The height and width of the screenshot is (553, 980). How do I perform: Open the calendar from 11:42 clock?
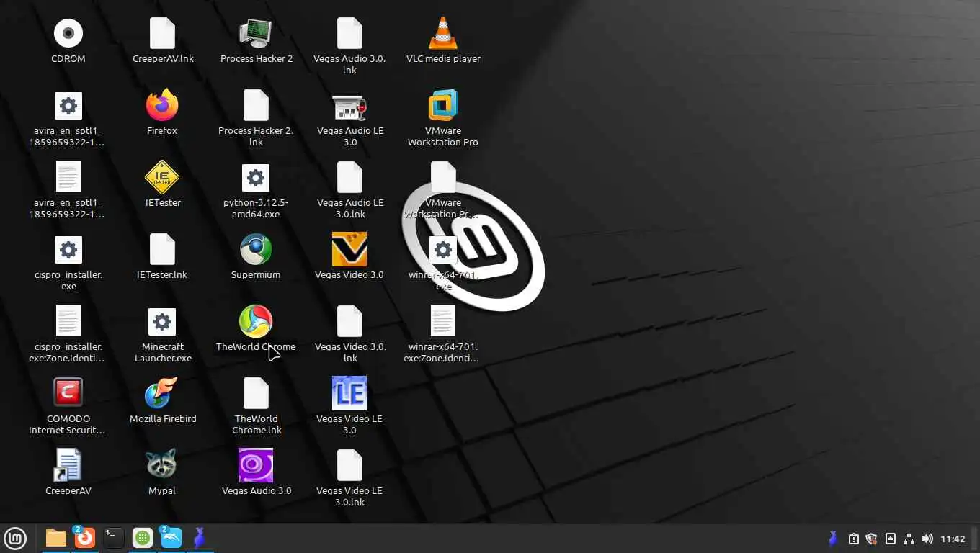pyautogui.click(x=953, y=539)
